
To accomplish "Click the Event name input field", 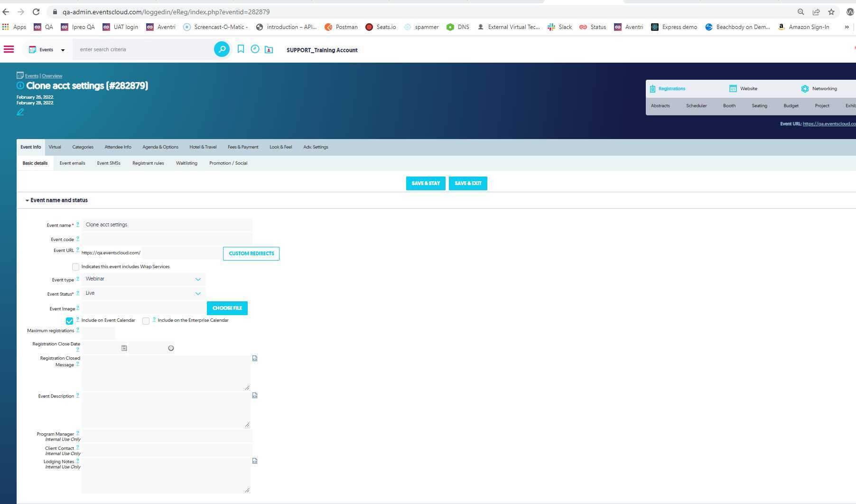I will 167,225.
